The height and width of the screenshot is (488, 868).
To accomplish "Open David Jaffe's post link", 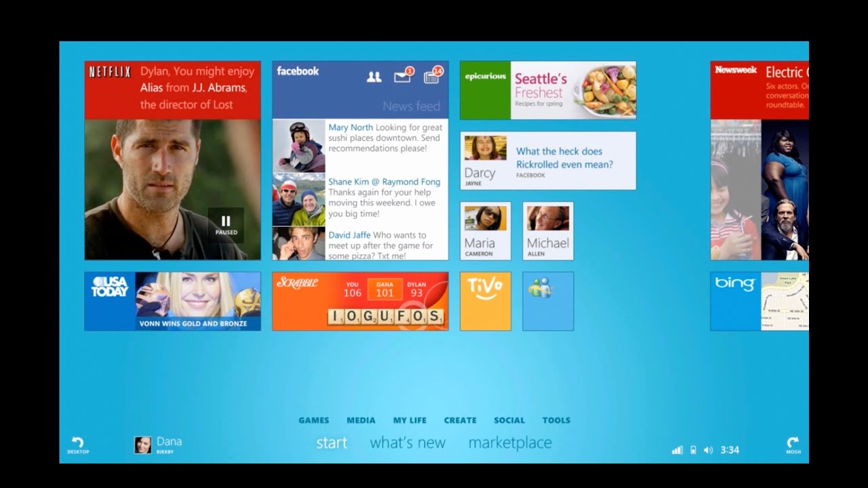I will point(349,235).
